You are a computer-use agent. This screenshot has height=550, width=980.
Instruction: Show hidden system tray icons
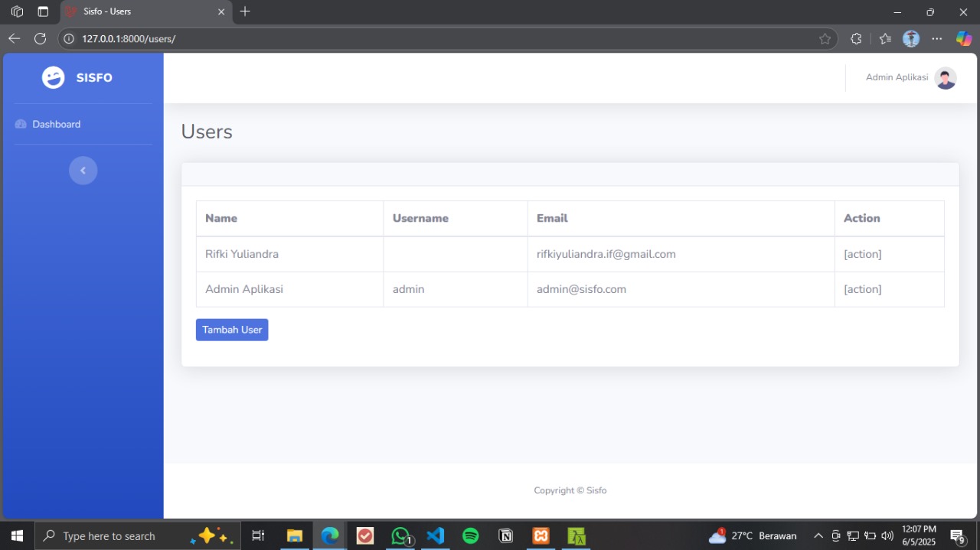coord(818,535)
